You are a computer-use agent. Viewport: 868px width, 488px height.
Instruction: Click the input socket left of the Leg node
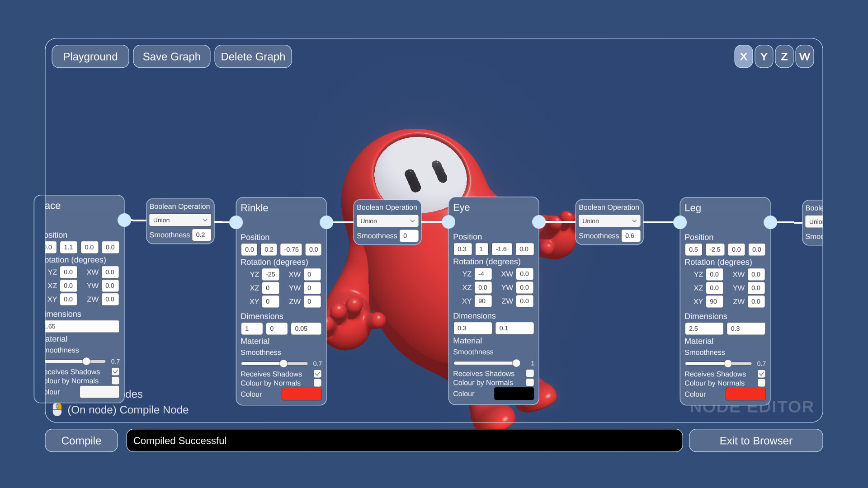(680, 222)
